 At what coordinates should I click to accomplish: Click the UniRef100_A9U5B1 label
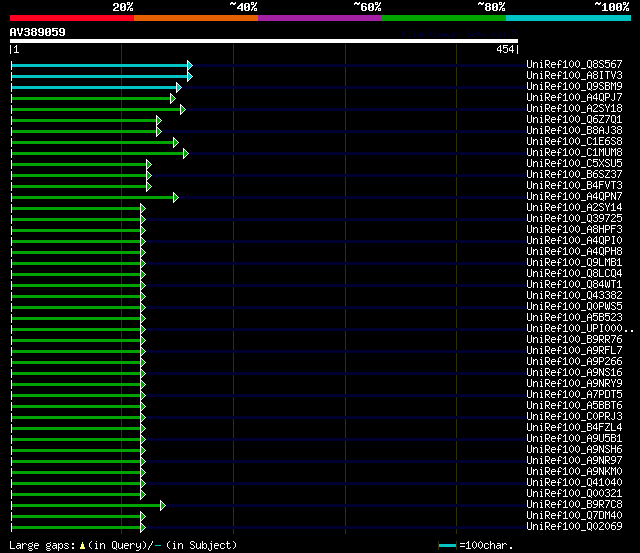574,439
